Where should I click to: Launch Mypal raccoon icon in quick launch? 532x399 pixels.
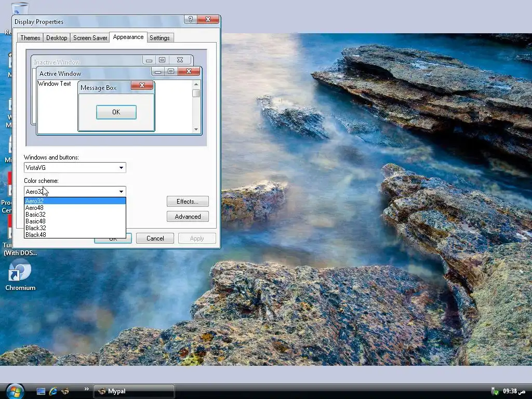(65, 392)
